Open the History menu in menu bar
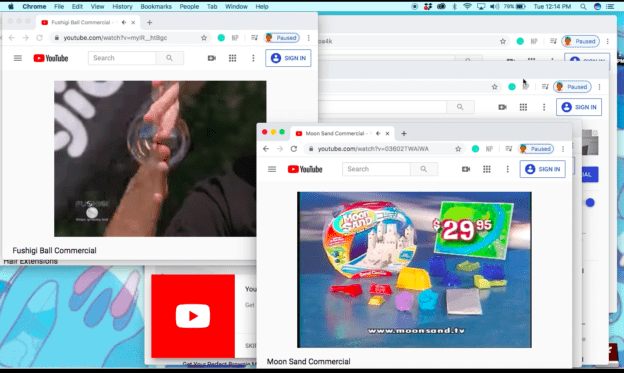The height and width of the screenshot is (373, 624). coord(122,6)
